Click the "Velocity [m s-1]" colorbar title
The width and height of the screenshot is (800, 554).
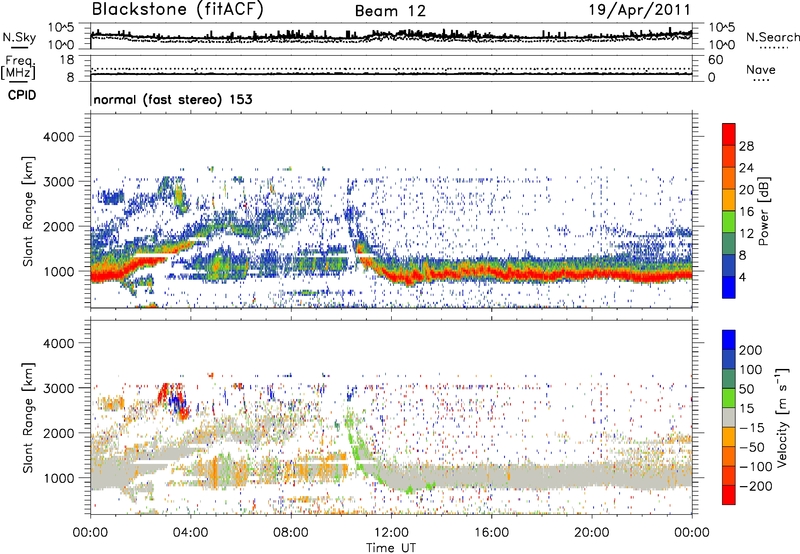tap(782, 417)
